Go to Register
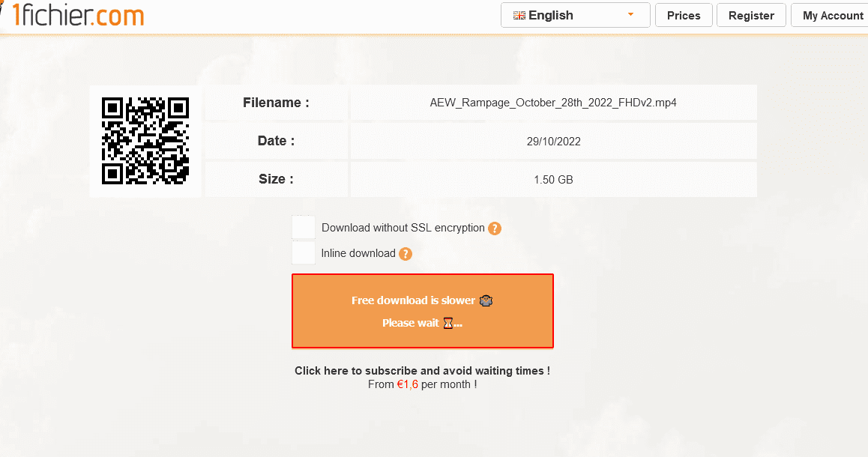 tap(751, 16)
